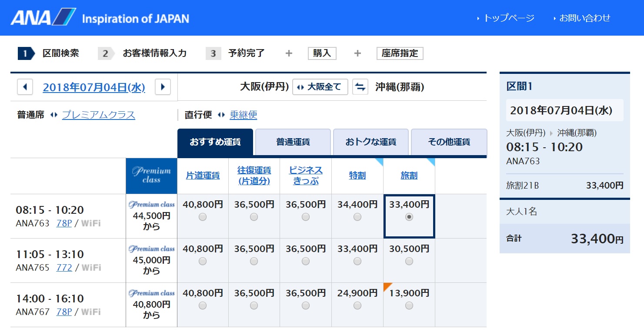Open the おすすめ運賃 tab
This screenshot has height=335, width=644.
click(215, 142)
